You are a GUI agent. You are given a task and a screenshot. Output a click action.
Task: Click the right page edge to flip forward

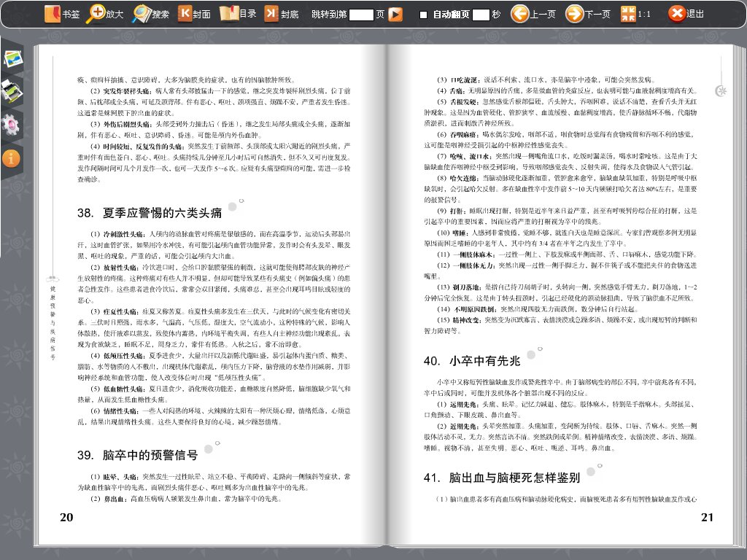coord(740,295)
